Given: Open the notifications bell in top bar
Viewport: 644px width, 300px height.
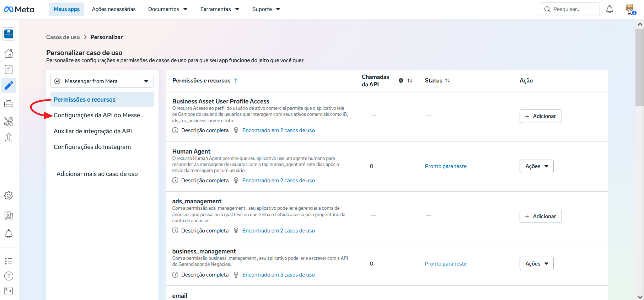Looking at the screenshot, I should point(610,9).
